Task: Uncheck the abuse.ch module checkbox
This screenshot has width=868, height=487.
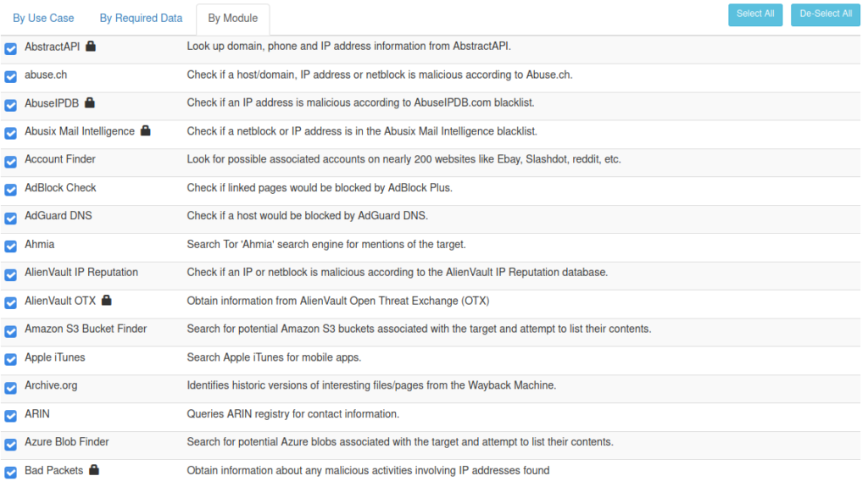Action: (x=10, y=76)
